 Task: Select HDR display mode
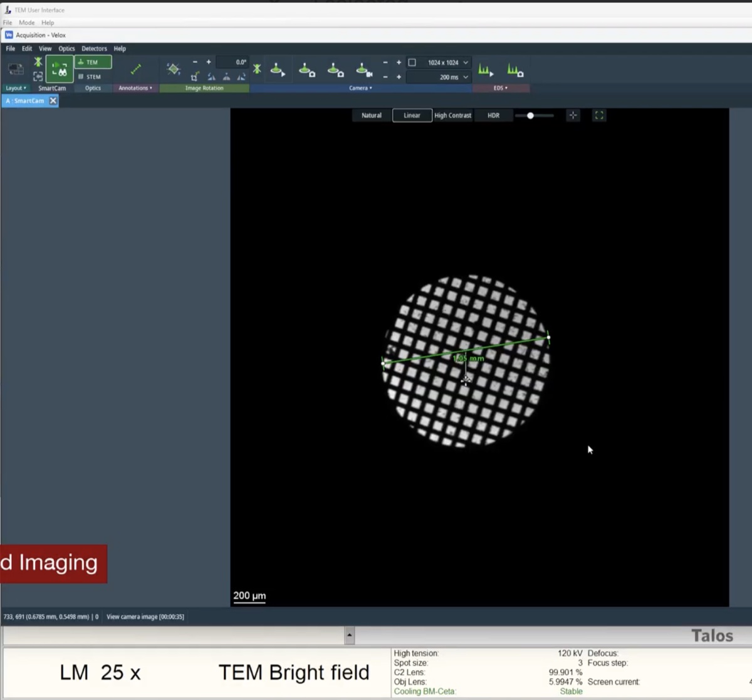(x=493, y=115)
